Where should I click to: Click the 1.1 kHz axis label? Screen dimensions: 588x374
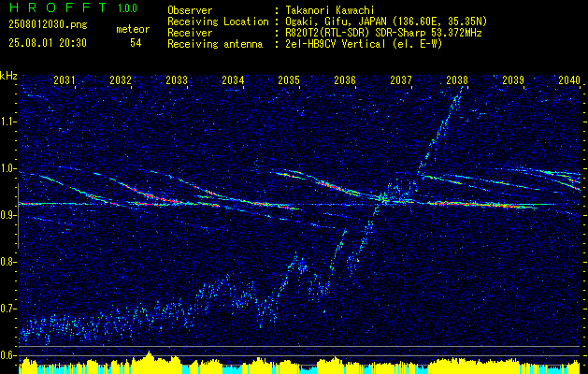click(x=7, y=122)
